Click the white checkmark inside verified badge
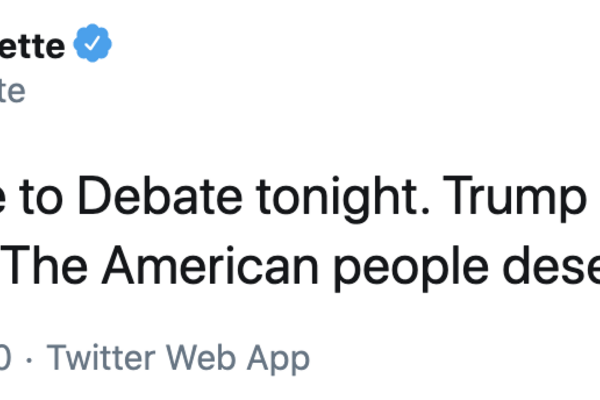The width and height of the screenshot is (600, 400). (x=93, y=46)
